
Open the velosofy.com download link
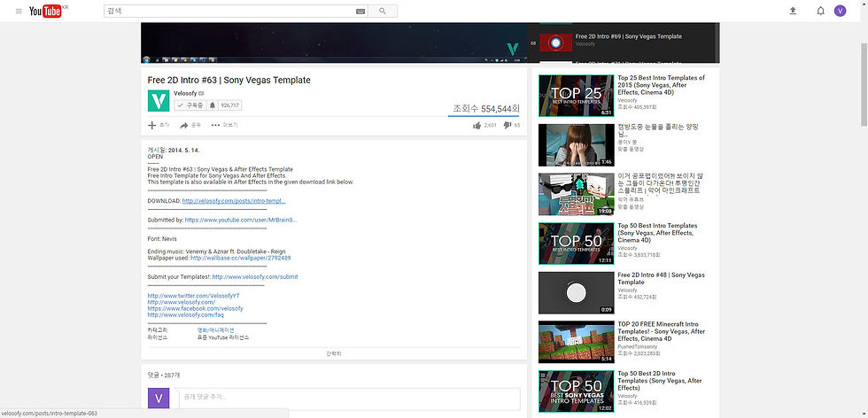pos(234,201)
